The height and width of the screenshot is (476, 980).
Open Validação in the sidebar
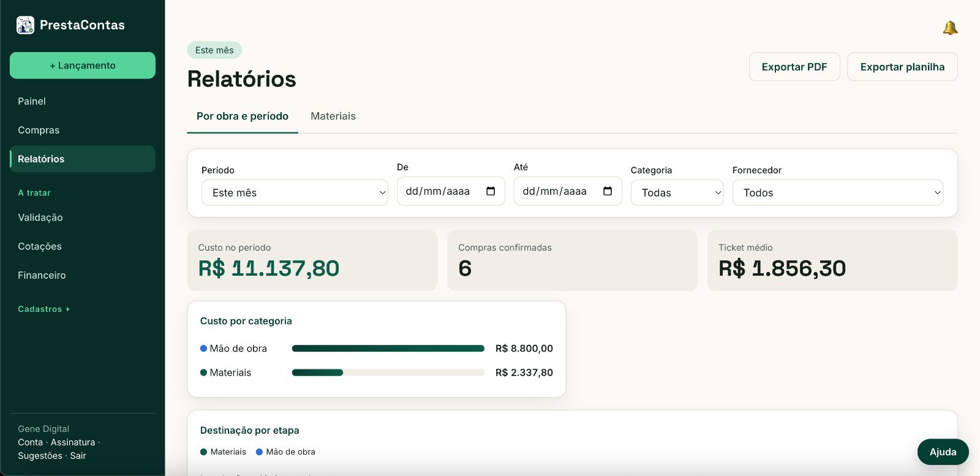[83, 217]
